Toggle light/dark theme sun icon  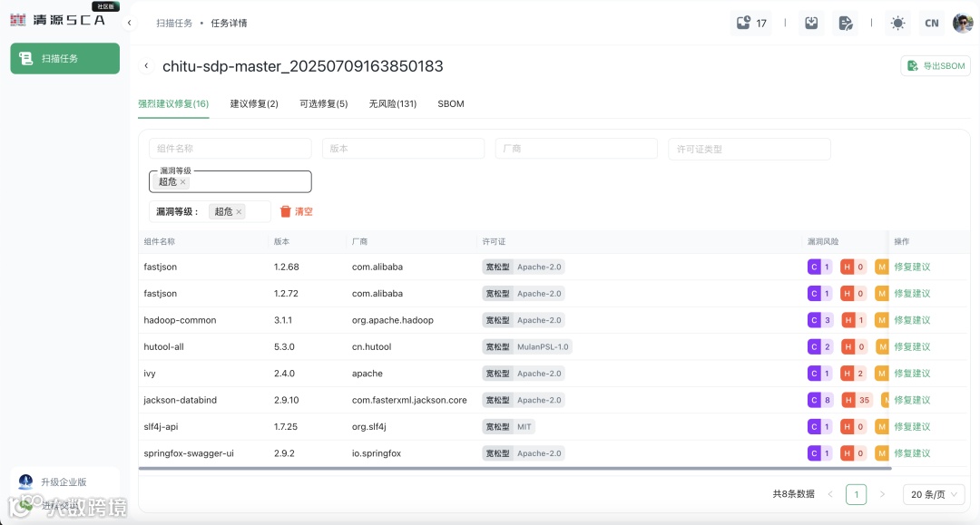[898, 23]
